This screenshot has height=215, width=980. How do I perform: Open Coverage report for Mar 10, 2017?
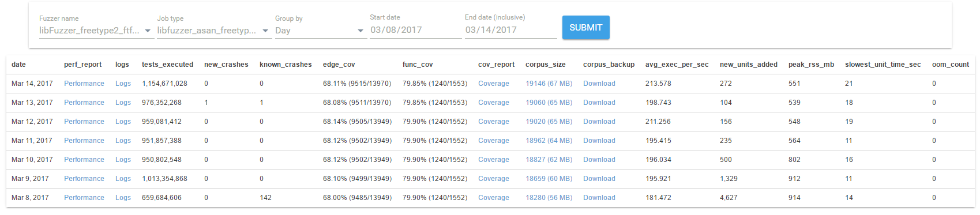(x=494, y=160)
